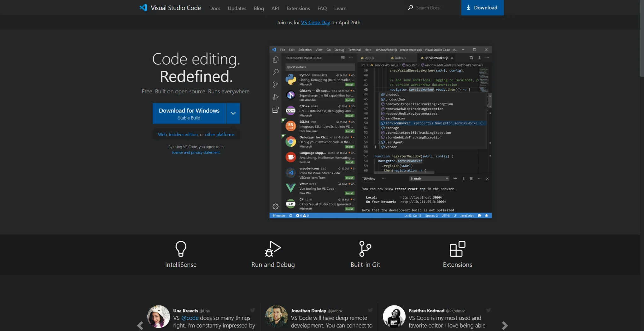Select serviceWorker suggestion in autocomplete list
Screen dimensions: 644x331
pos(433,123)
